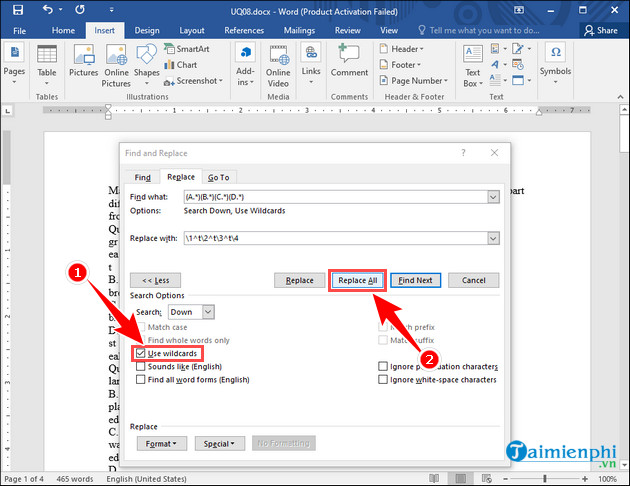The image size is (630, 486).
Task: Click the Drop Cap icon
Action: pos(495,80)
